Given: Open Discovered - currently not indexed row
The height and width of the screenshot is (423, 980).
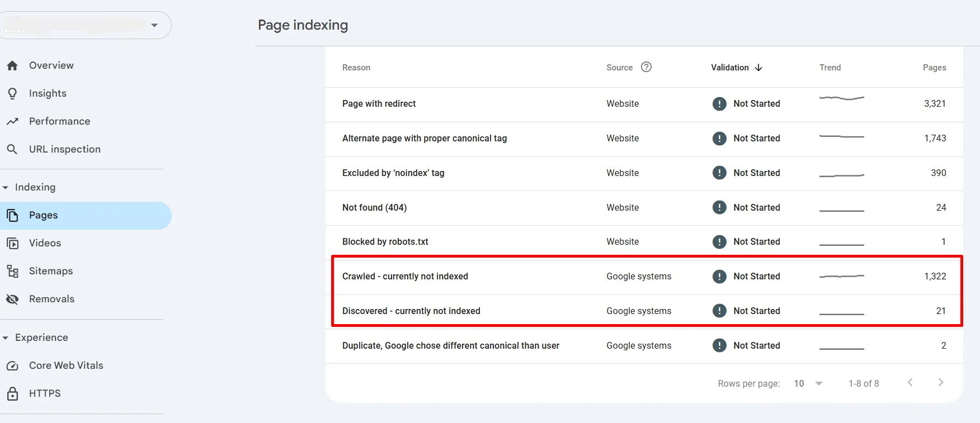Looking at the screenshot, I should 644,311.
